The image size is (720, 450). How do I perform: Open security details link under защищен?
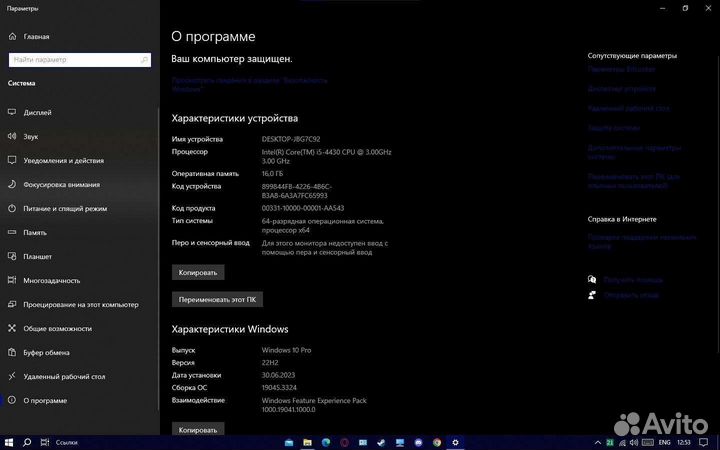[x=249, y=84]
